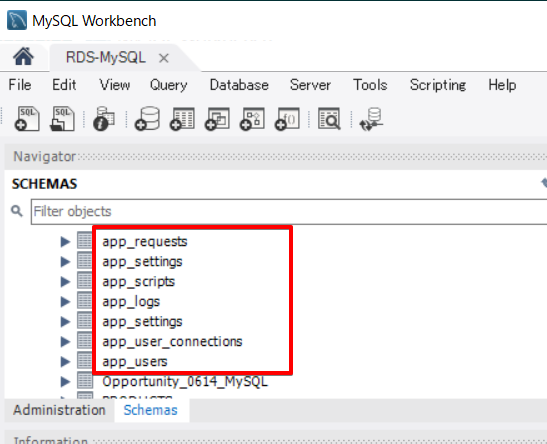This screenshot has height=444, width=547.
Task: Click the table icon next to app_requests
Action: (x=85, y=241)
